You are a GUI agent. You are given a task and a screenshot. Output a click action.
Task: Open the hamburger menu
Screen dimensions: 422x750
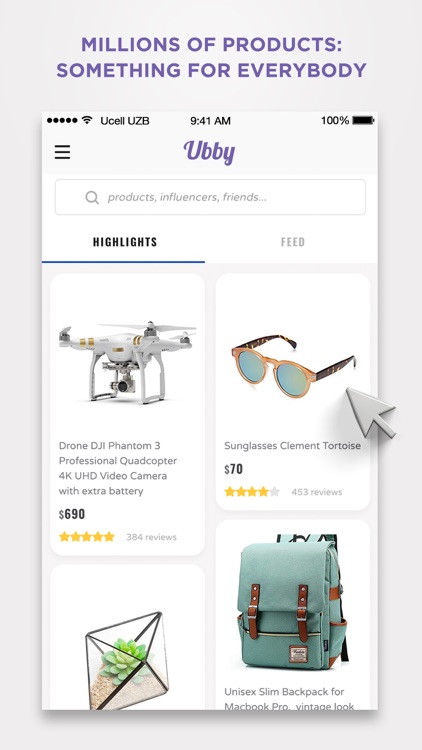coord(62,152)
